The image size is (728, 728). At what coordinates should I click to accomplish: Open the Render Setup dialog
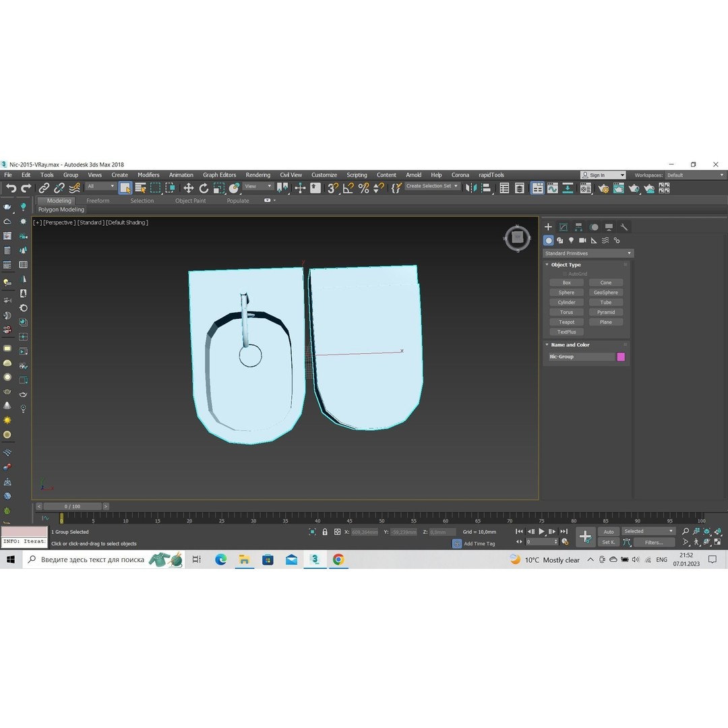coord(603,188)
